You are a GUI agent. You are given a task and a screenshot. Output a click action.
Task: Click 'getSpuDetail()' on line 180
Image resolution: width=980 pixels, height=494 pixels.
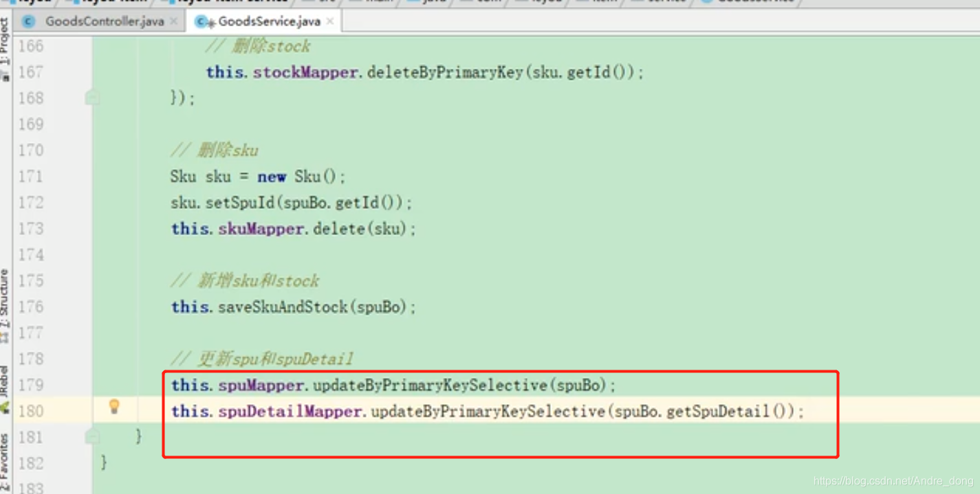[726, 412]
